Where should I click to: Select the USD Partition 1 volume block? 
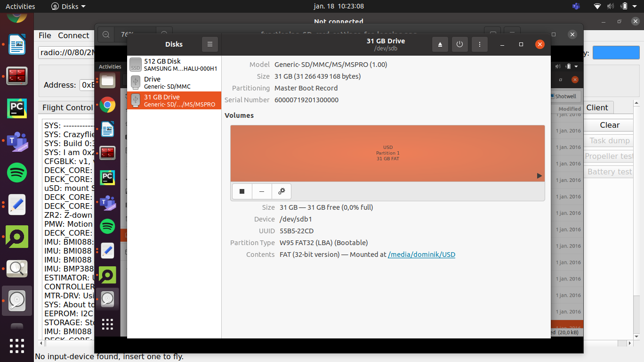387,153
